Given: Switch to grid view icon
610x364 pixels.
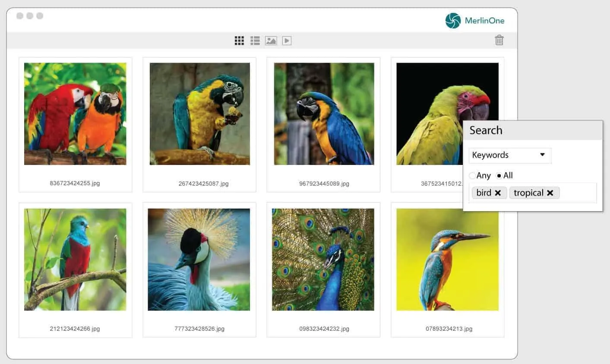Looking at the screenshot, I should click(239, 41).
